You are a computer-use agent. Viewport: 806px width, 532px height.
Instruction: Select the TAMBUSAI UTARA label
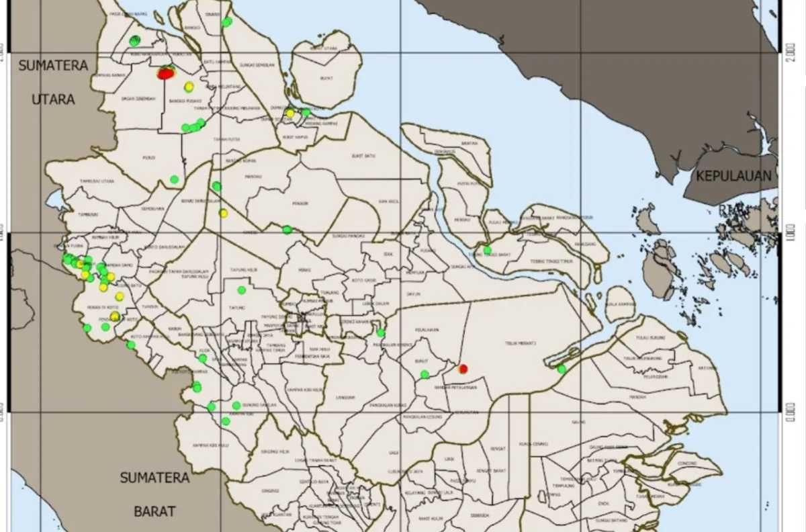point(97,181)
